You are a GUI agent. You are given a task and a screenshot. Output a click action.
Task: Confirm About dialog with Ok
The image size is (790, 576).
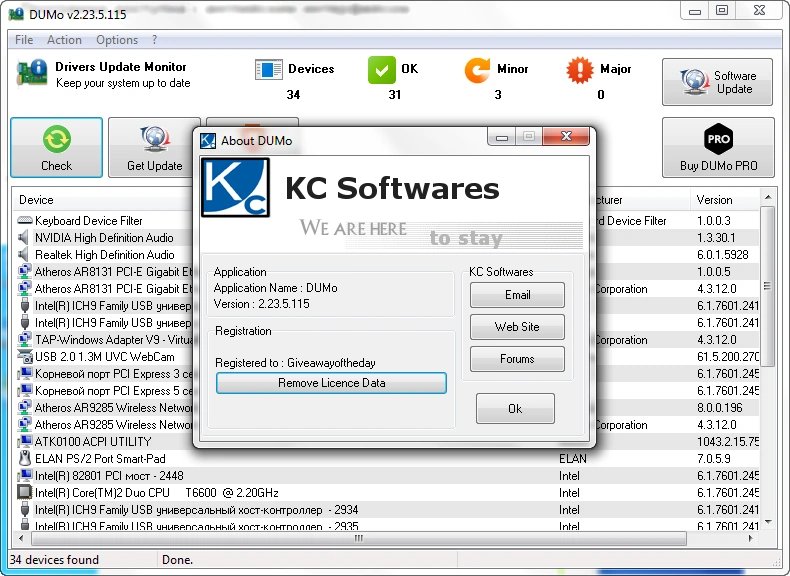click(515, 409)
